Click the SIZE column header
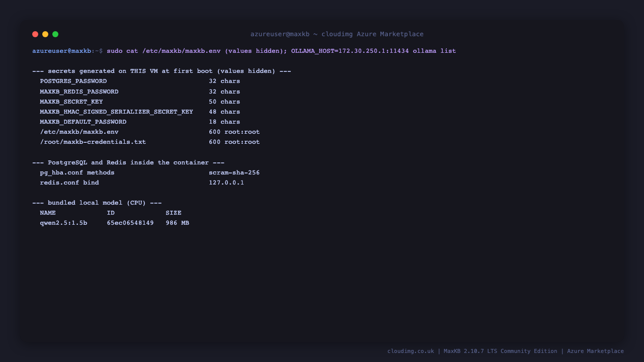Screen dimensions: 644x362 174,213
